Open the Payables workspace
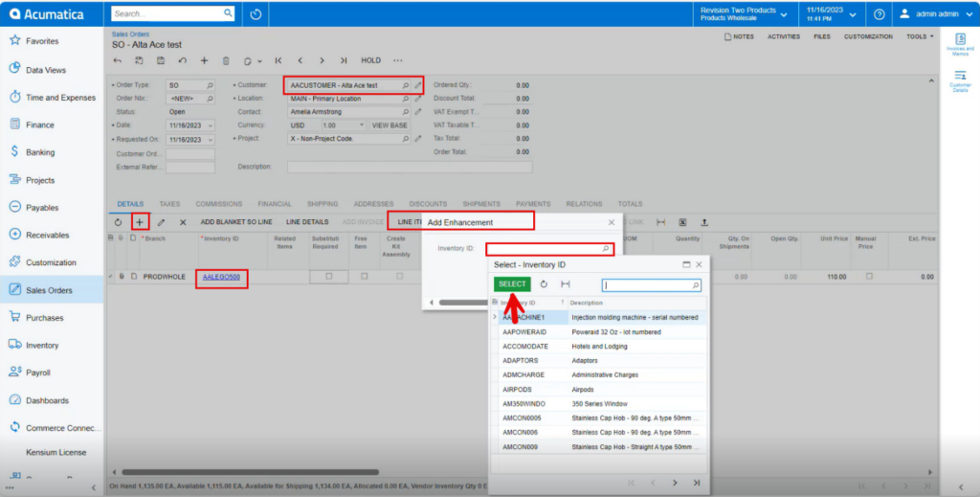Viewport: 980px width, 497px height. 42,208
